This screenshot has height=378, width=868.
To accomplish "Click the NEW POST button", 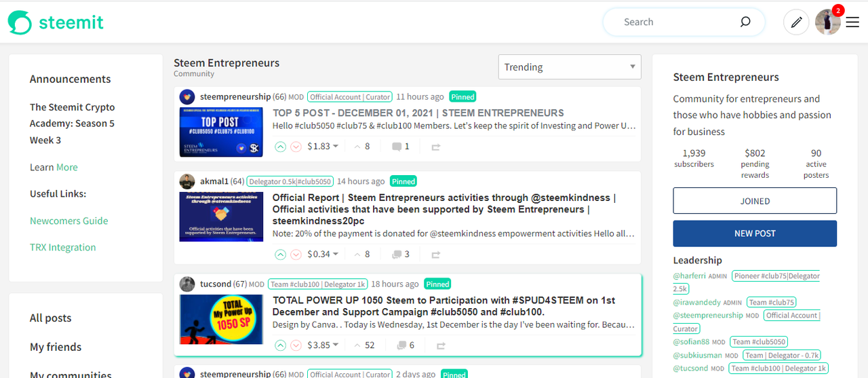I will click(x=755, y=233).
